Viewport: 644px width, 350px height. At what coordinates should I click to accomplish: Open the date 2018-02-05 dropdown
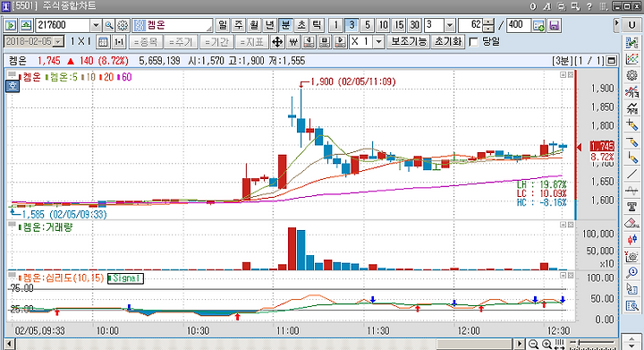click(59, 42)
